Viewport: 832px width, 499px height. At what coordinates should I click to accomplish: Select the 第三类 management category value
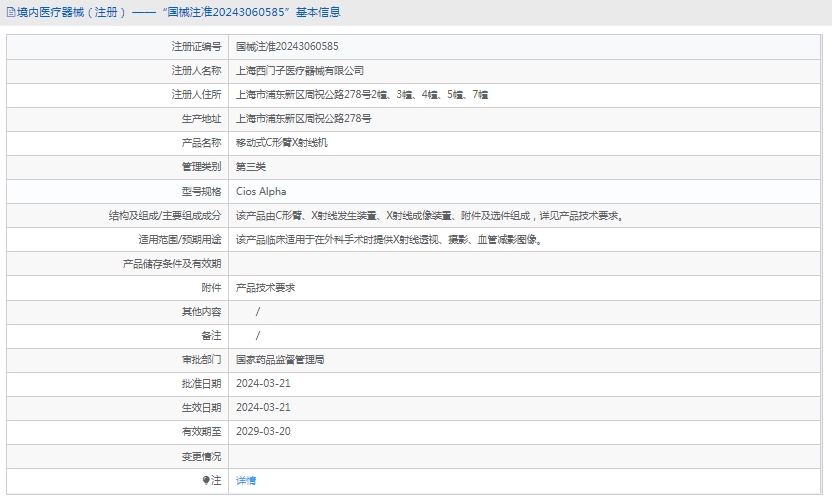pyautogui.click(x=251, y=167)
